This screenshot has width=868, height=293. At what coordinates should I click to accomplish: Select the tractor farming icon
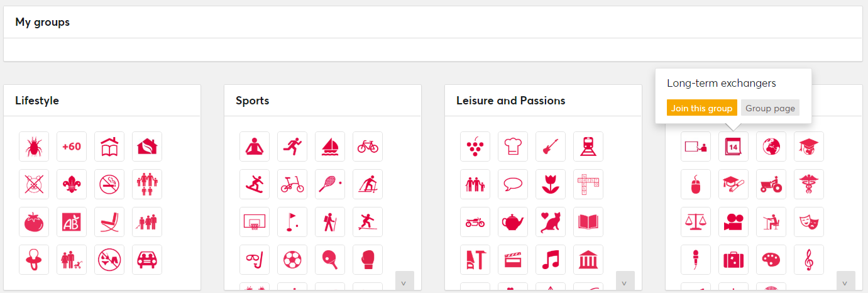coord(771,184)
